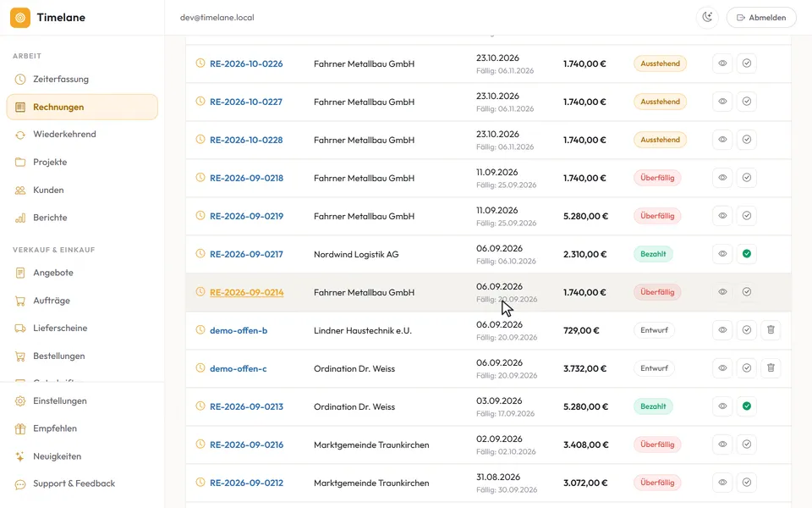Click customer Nordwind Logistik AG

pos(356,255)
